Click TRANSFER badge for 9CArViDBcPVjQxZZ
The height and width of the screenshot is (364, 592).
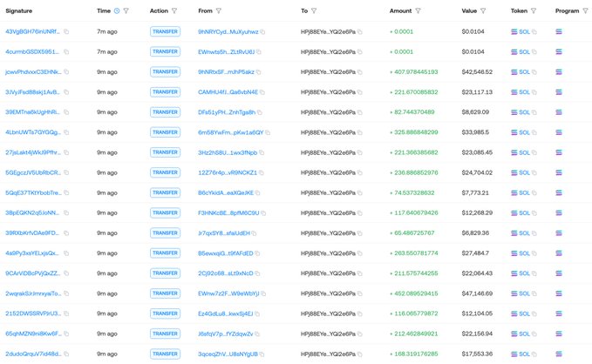[165, 273]
